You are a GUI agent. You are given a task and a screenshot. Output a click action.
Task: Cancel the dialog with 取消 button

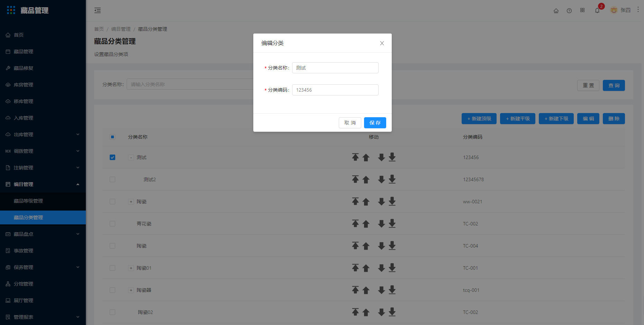pyautogui.click(x=350, y=123)
